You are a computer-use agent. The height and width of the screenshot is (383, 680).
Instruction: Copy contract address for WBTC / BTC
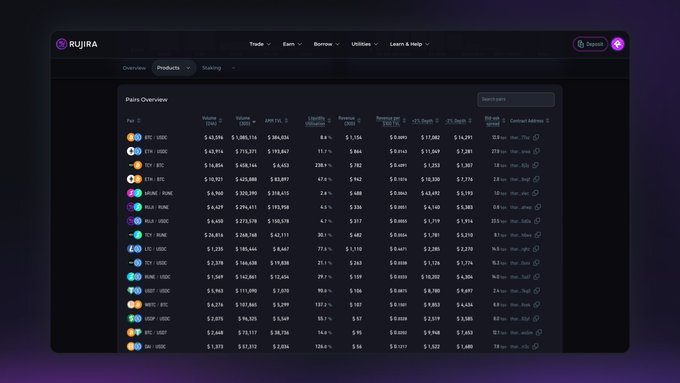point(537,304)
